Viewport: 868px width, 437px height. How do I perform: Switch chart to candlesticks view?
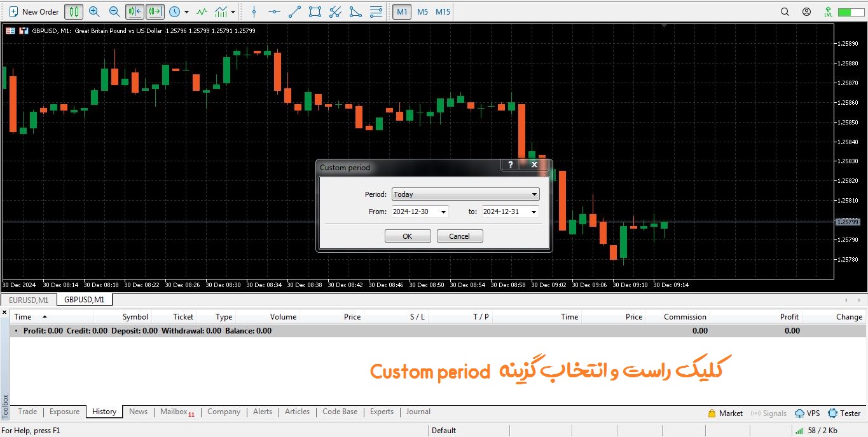(74, 11)
